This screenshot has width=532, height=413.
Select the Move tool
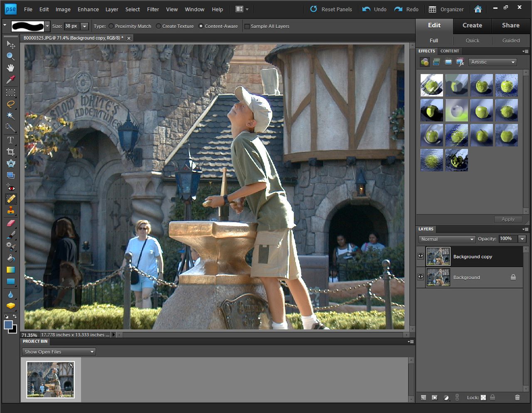tap(11, 45)
